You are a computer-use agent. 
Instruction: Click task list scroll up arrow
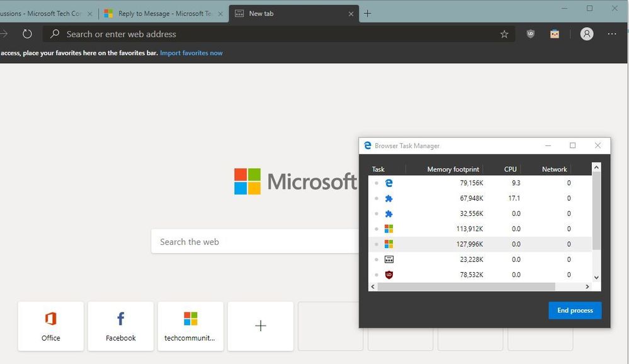[x=596, y=167]
